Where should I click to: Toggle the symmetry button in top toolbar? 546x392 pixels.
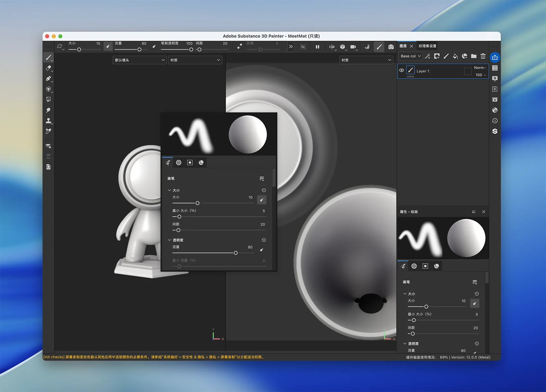click(332, 47)
